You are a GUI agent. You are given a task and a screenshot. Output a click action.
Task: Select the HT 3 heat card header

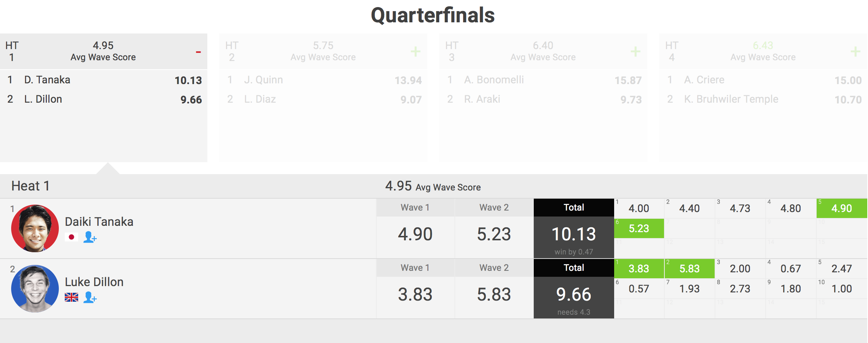pyautogui.click(x=543, y=51)
